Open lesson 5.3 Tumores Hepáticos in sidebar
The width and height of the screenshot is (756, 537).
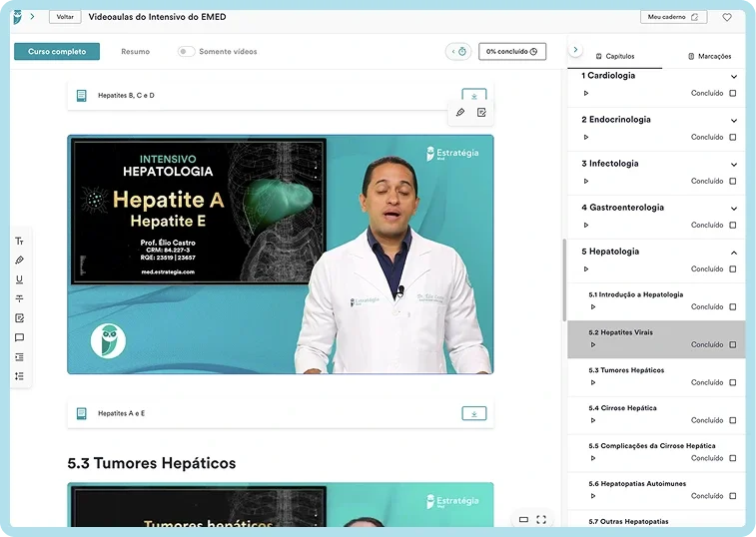click(626, 370)
